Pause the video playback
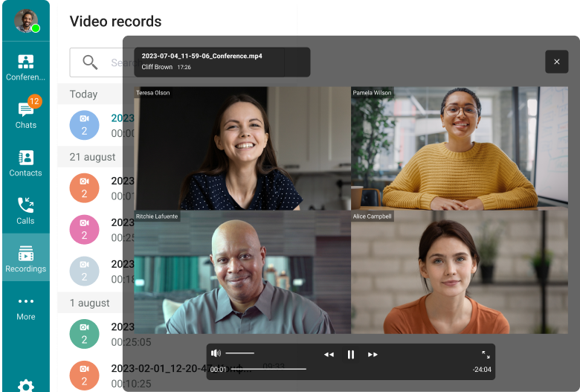 click(351, 355)
